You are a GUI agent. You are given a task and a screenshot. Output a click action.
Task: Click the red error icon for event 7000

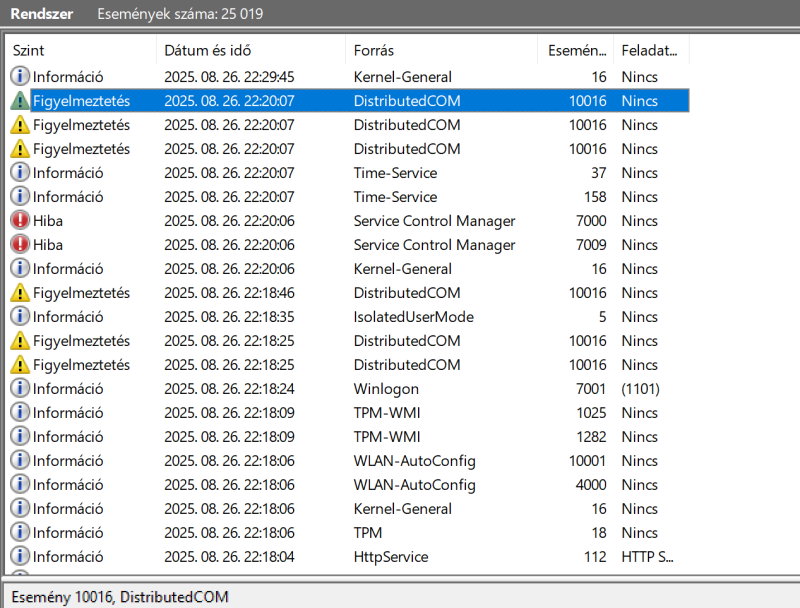(20, 220)
